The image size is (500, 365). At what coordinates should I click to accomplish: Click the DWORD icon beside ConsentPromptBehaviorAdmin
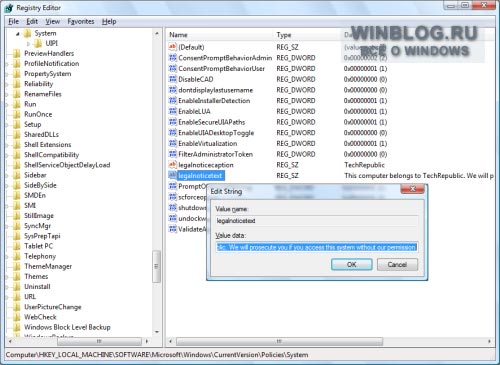coord(173,58)
